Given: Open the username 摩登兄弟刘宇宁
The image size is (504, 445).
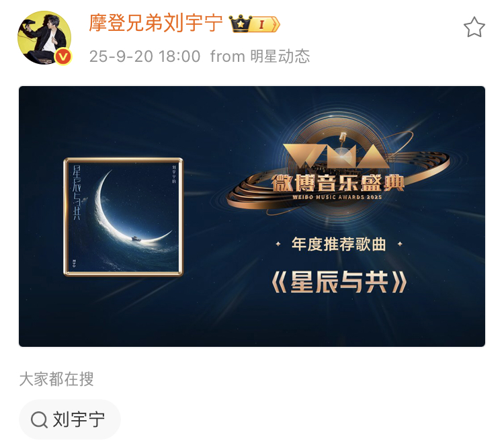Looking at the screenshot, I should (156, 23).
